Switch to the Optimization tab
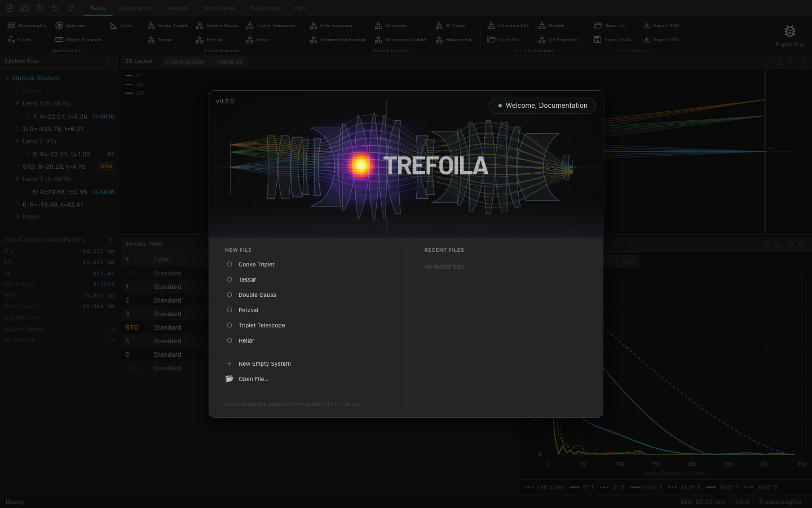The image size is (812, 508). (x=219, y=7)
